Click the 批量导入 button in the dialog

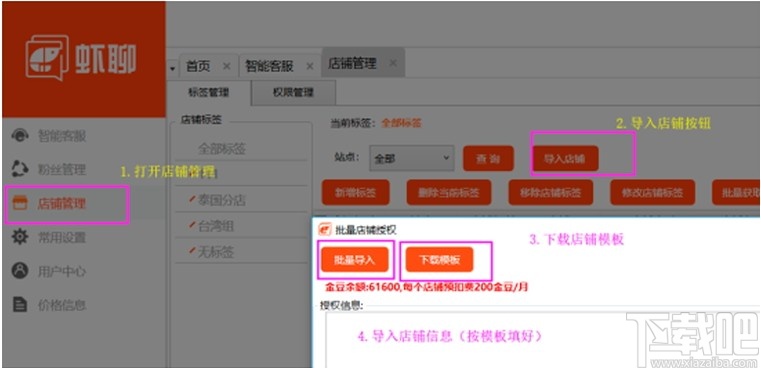click(x=355, y=260)
